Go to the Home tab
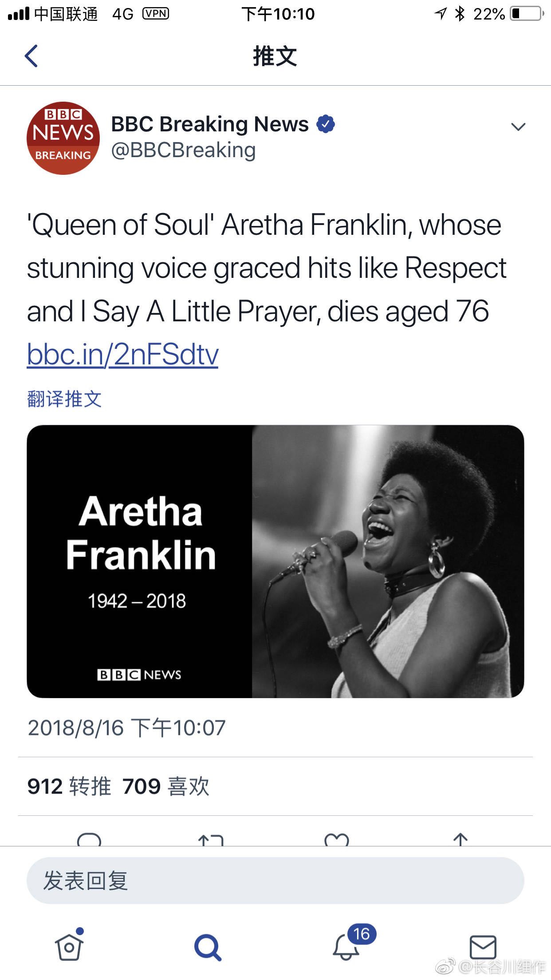 tap(69, 947)
